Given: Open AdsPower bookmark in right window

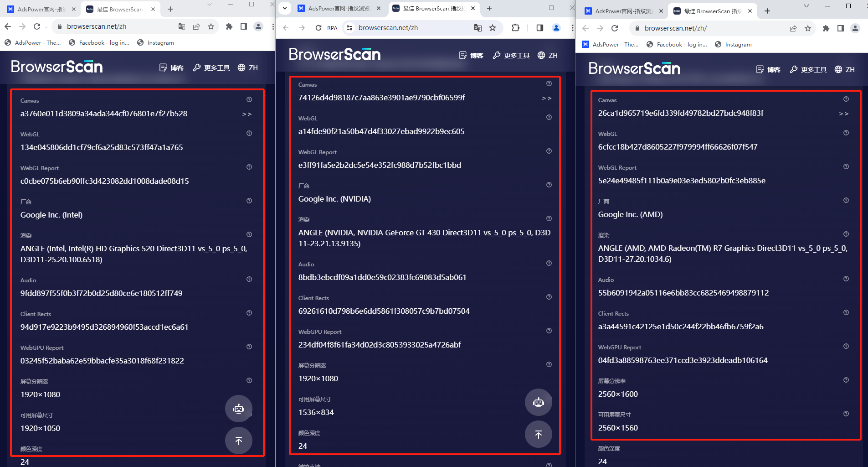Looking at the screenshot, I should [x=611, y=44].
